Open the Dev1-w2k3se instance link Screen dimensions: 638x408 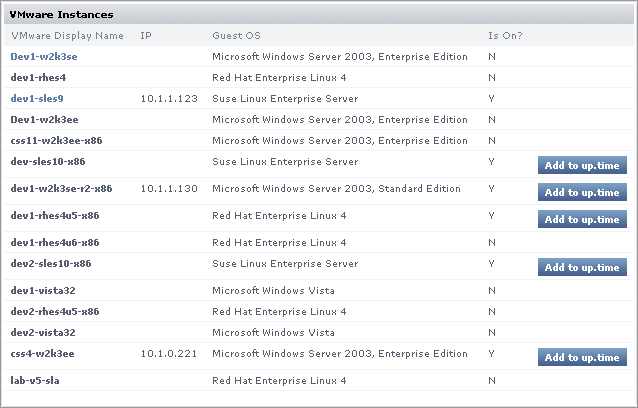point(44,57)
